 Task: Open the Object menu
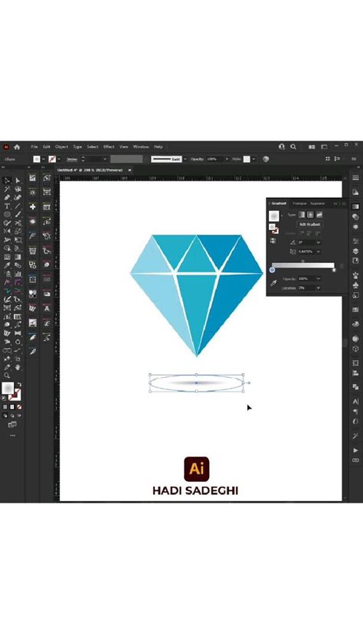pyautogui.click(x=62, y=147)
